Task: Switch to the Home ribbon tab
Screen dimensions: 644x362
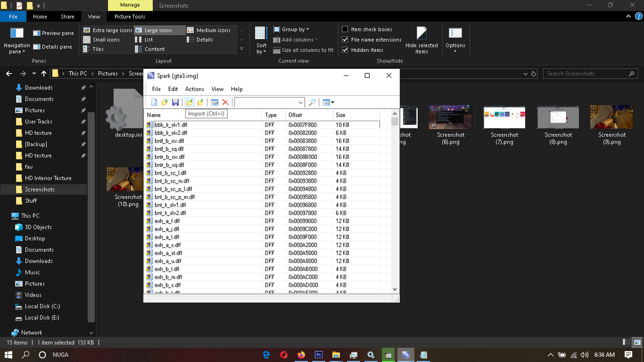Action: [x=40, y=17]
